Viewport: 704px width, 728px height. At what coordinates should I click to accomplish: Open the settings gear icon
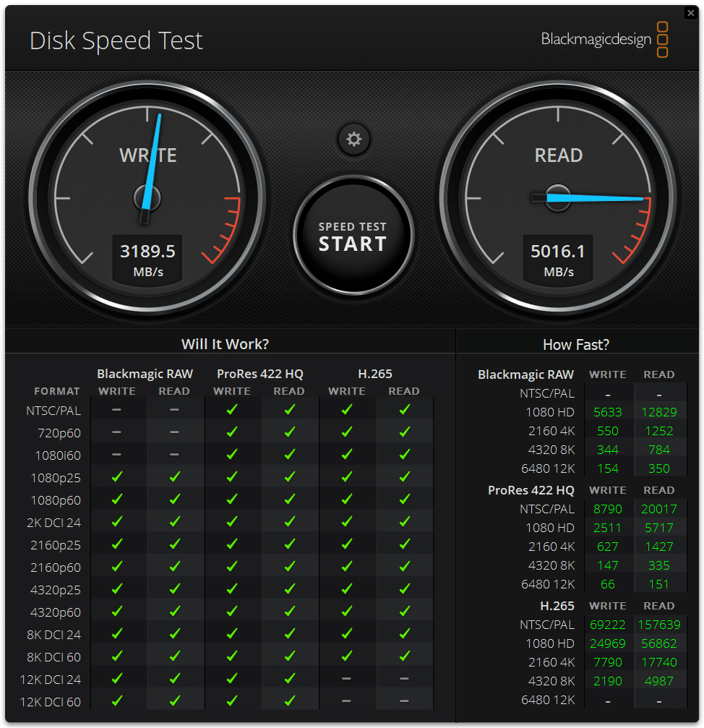353,139
